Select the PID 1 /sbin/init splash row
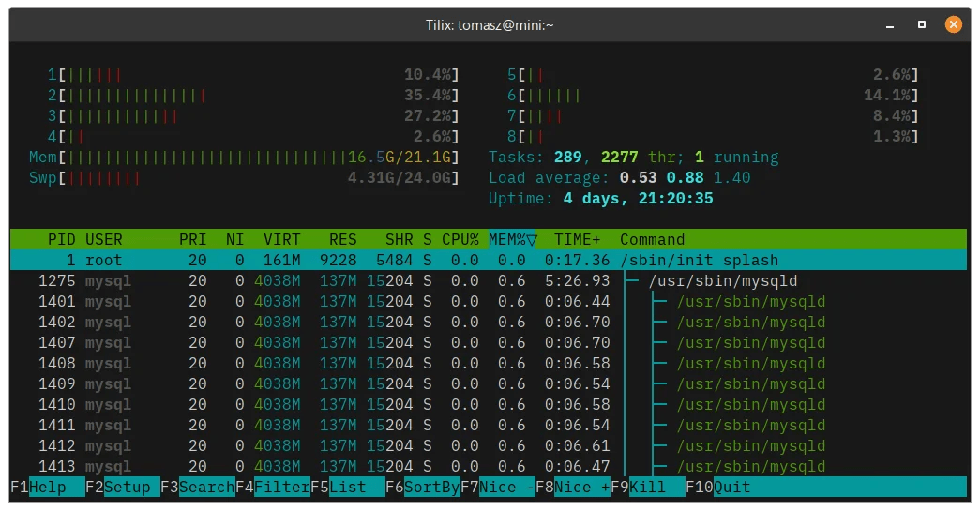980x511 pixels. pos(489,261)
